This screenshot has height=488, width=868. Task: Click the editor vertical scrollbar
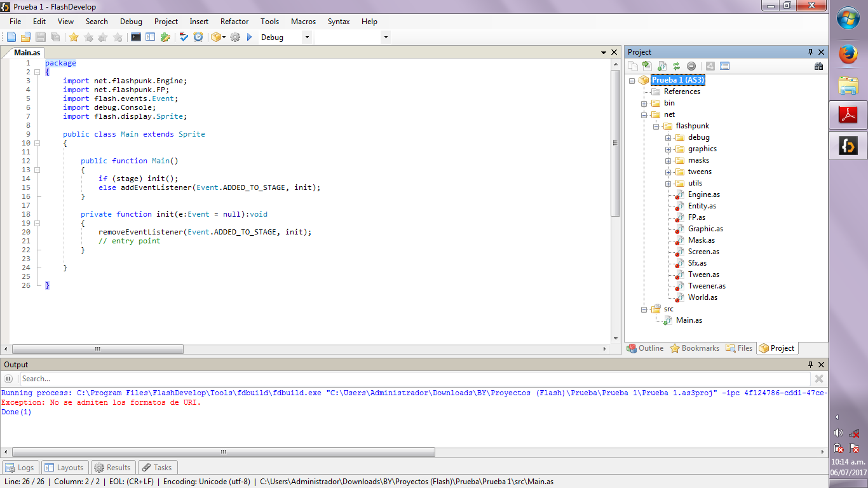coord(614,143)
